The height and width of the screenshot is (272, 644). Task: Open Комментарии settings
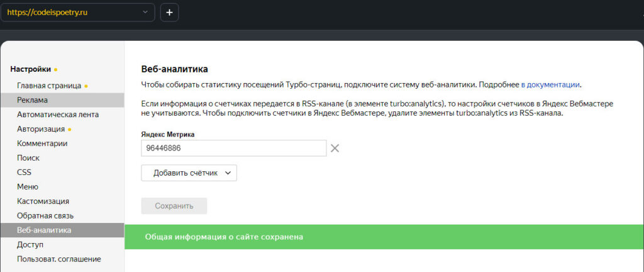tap(42, 144)
